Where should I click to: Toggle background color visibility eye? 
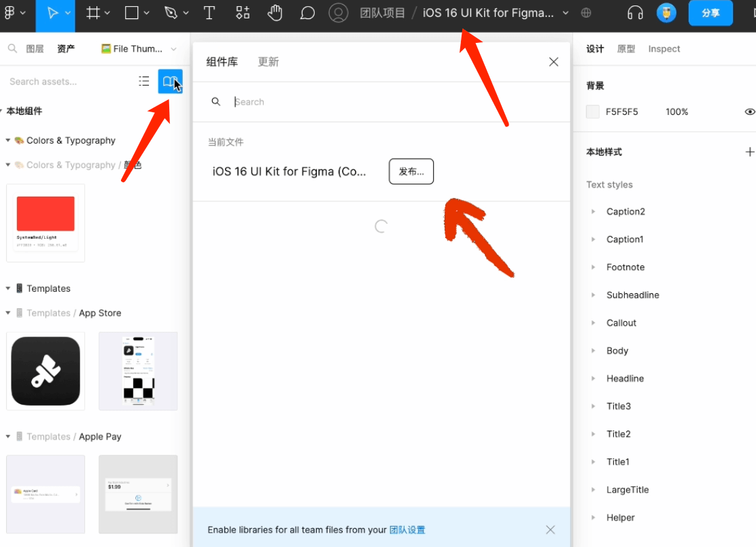pyautogui.click(x=750, y=112)
